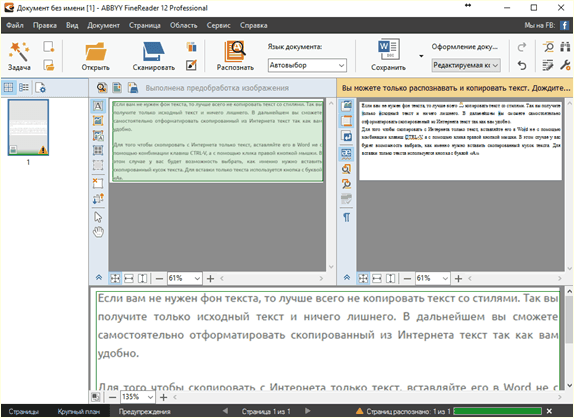The height and width of the screenshot is (418, 574).
Task: Open Правка menu
Action: tap(45, 25)
